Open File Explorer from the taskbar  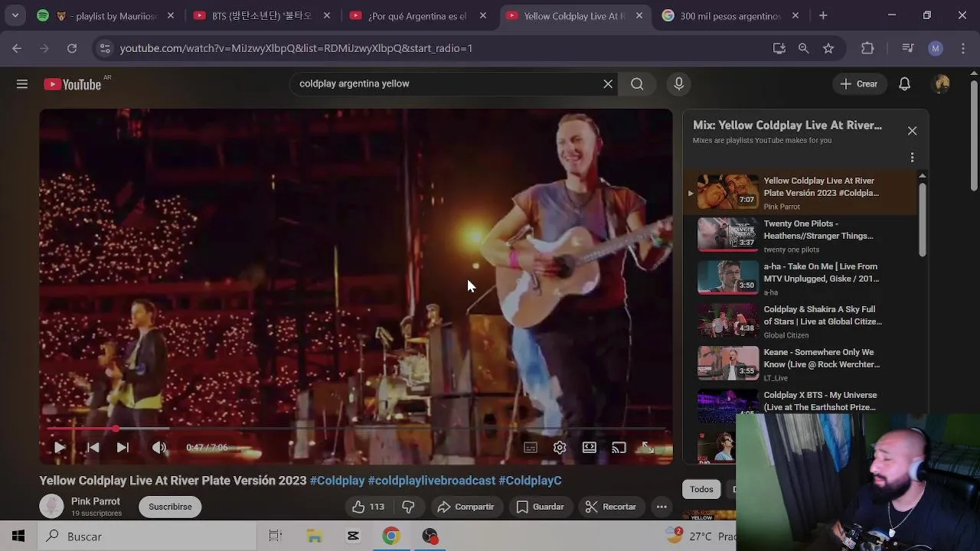315,536
